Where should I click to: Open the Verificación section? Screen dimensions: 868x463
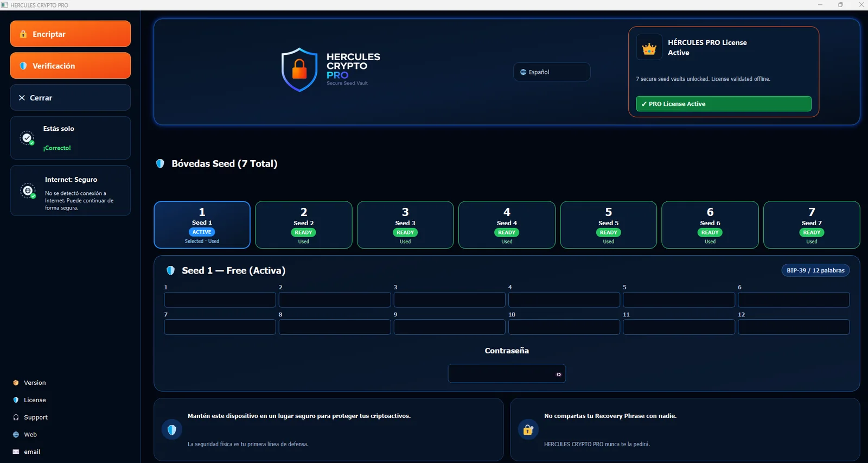point(70,66)
